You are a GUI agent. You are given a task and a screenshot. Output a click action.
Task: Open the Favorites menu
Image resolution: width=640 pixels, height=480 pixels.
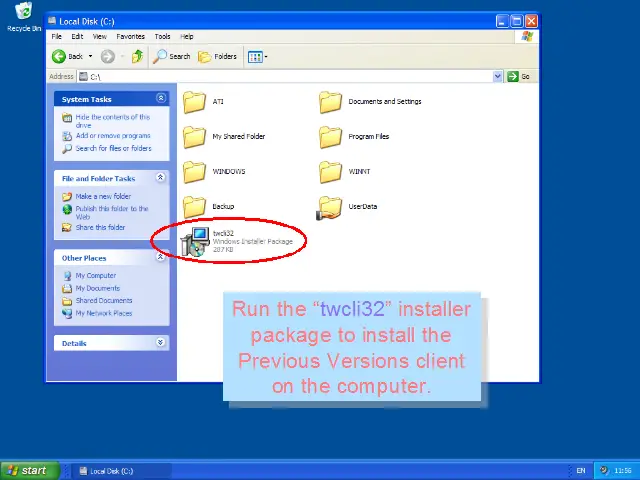pyautogui.click(x=131, y=37)
